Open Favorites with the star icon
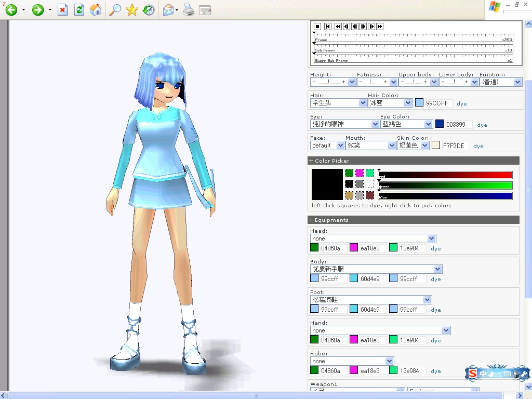Image resolution: width=532 pixels, height=399 pixels. coord(131,10)
